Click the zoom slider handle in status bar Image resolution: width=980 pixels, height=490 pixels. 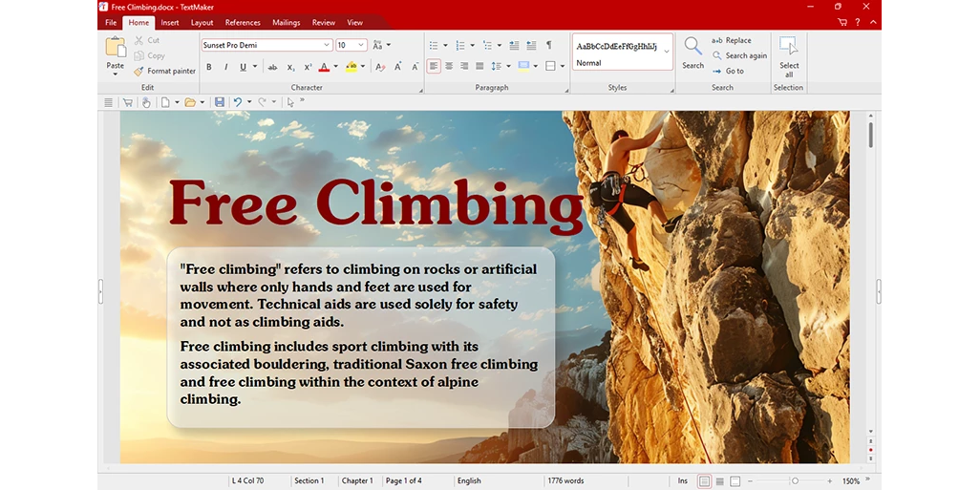(795, 481)
